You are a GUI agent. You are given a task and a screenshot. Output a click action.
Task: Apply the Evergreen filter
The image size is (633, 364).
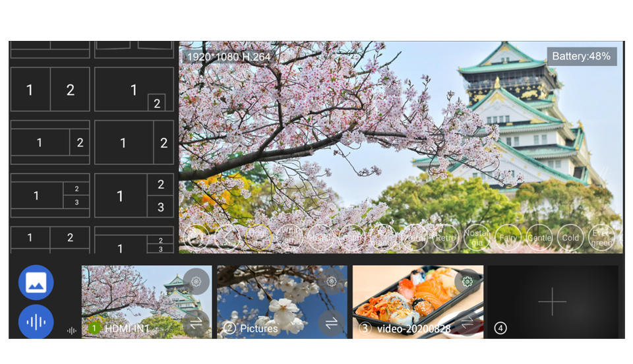tap(601, 237)
